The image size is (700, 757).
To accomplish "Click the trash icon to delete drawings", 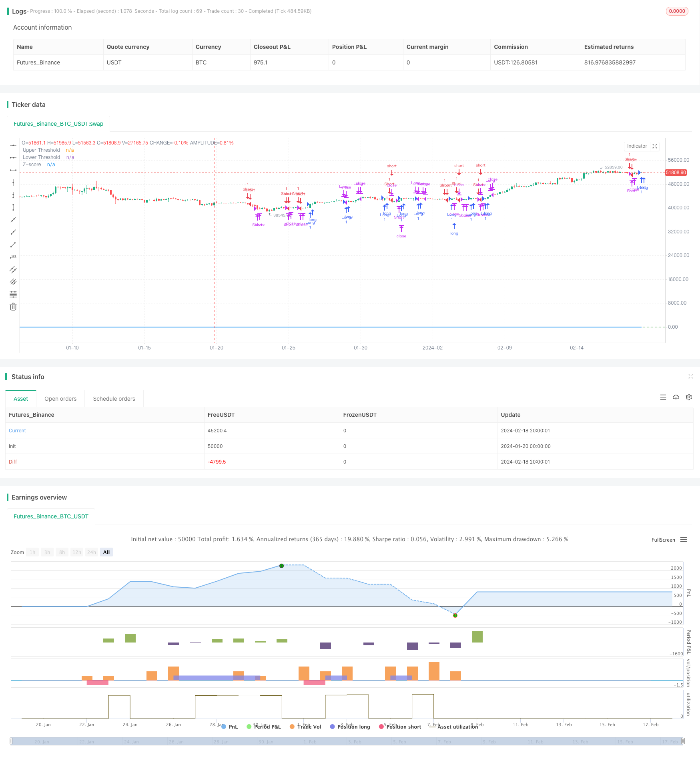I will coord(13,307).
